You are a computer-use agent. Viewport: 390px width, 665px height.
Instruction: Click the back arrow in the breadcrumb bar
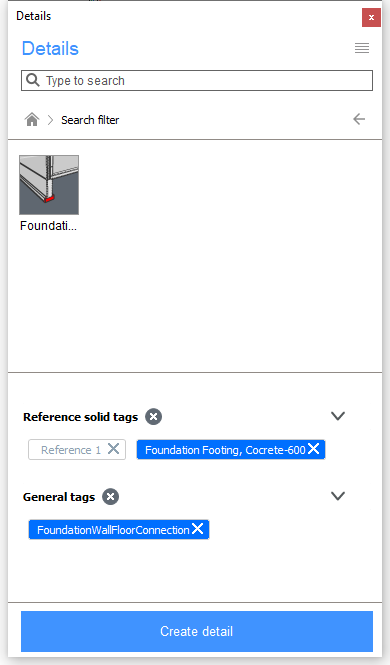pyautogui.click(x=359, y=119)
